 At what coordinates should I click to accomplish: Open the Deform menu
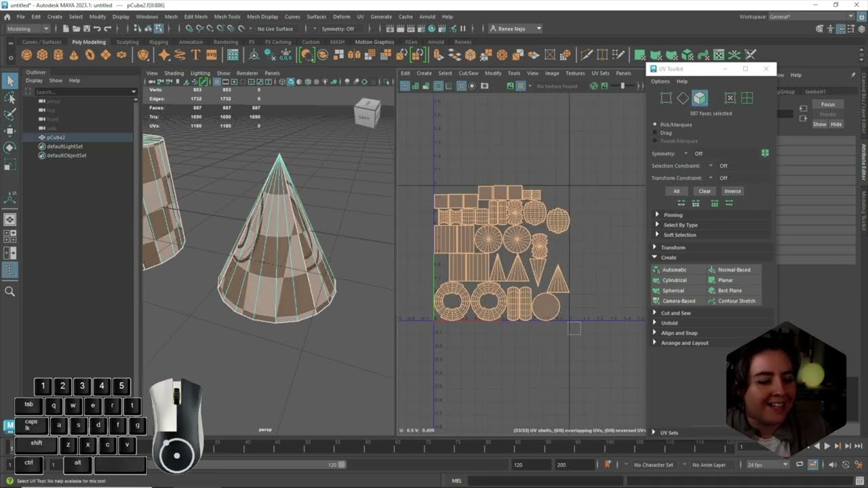342,16
